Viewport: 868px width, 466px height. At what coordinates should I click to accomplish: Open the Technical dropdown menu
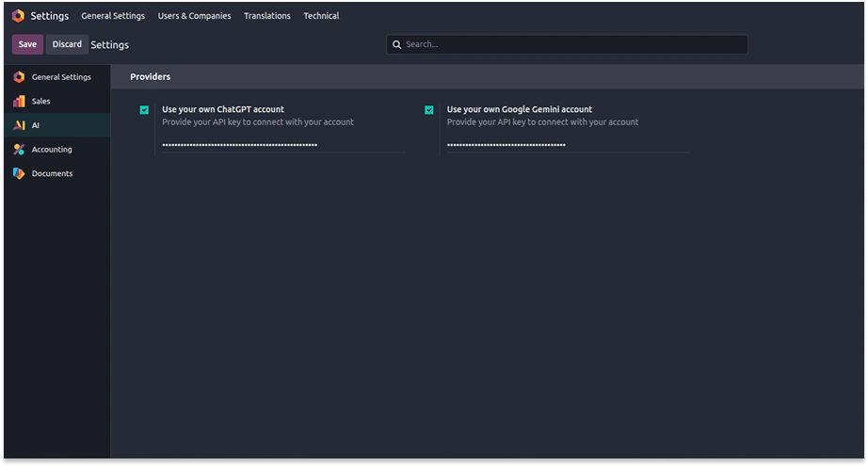[x=321, y=16]
